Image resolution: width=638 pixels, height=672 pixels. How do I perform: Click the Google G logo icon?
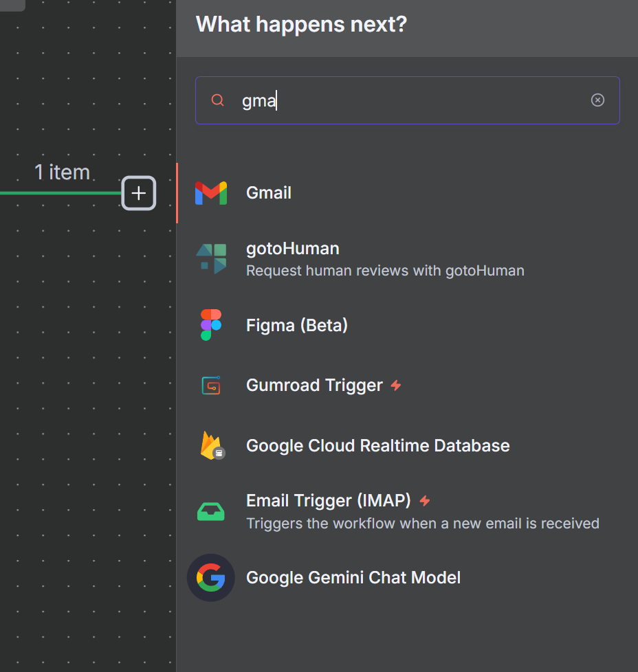pyautogui.click(x=210, y=578)
